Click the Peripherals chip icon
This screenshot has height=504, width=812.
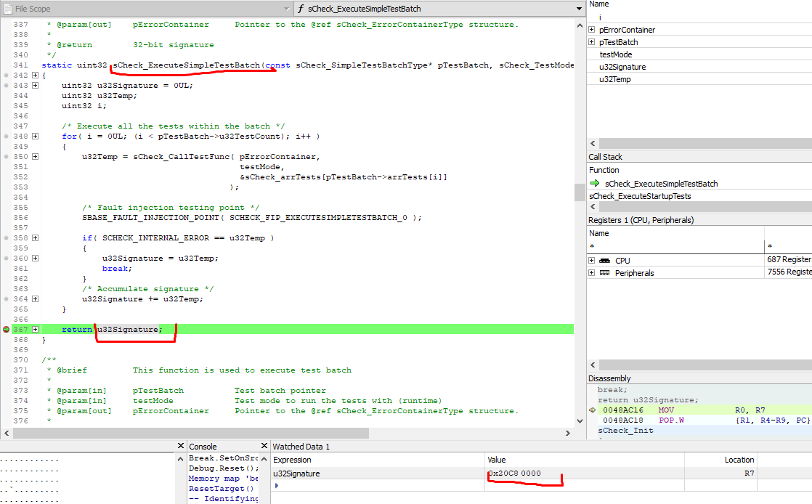pyautogui.click(x=604, y=273)
